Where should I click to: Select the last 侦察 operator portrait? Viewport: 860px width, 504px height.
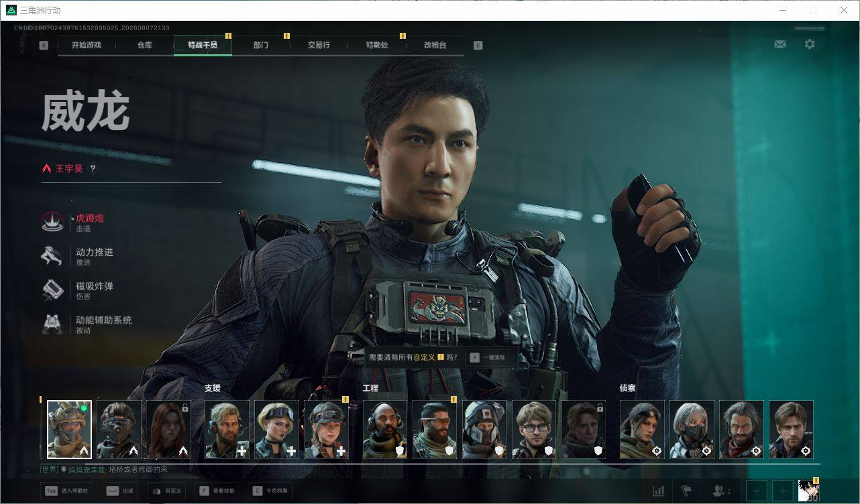791,430
